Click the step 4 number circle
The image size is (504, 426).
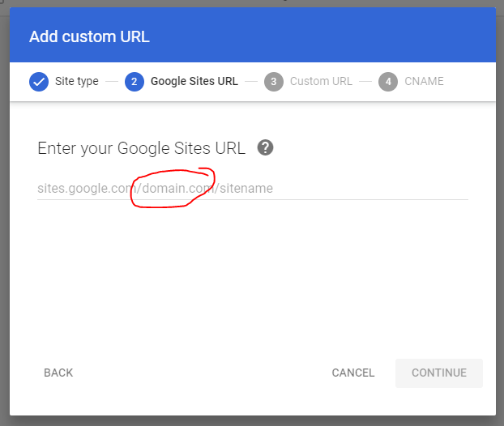[x=388, y=82]
